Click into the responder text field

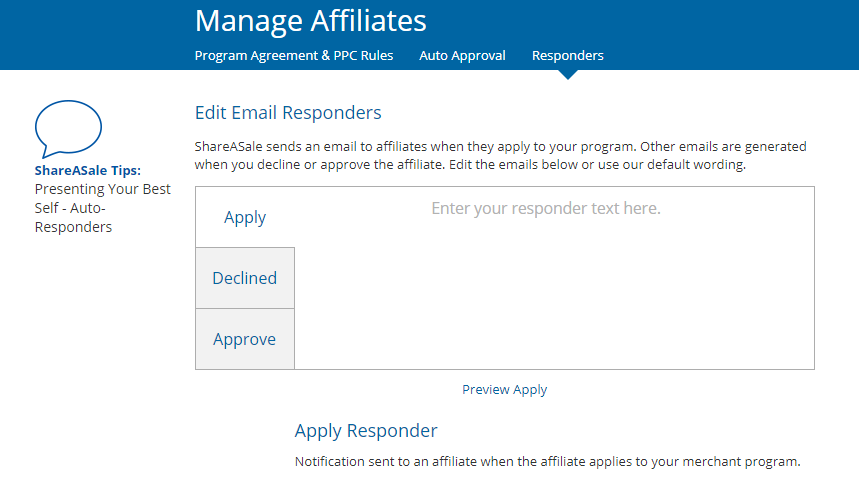click(x=554, y=290)
